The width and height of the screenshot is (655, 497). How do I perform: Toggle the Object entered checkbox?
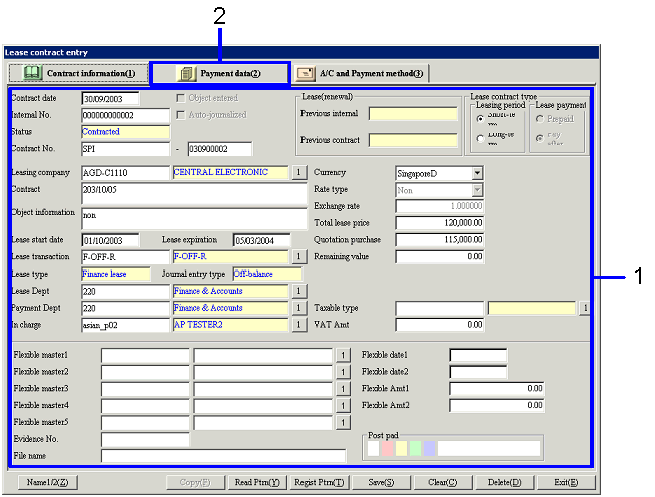[x=180, y=98]
